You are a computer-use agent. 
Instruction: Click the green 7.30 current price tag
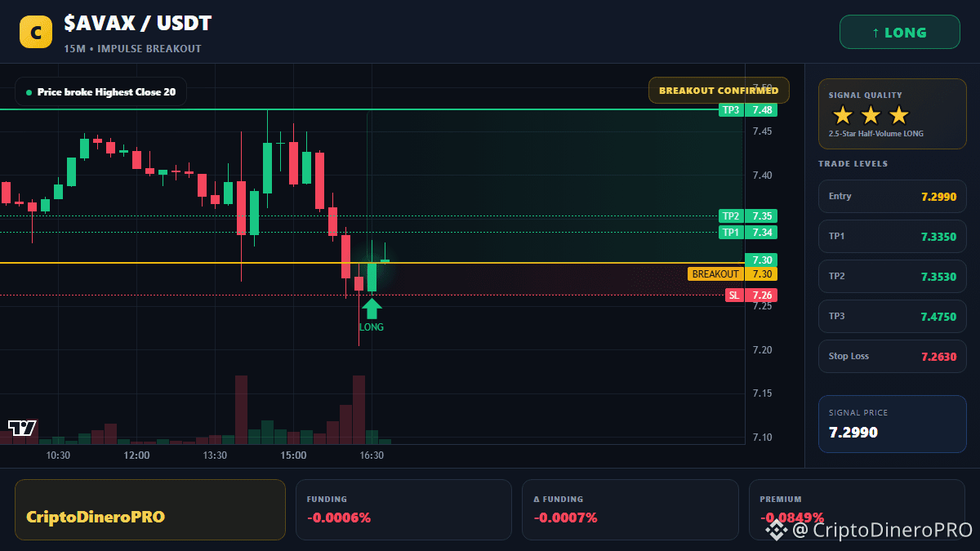click(x=760, y=260)
